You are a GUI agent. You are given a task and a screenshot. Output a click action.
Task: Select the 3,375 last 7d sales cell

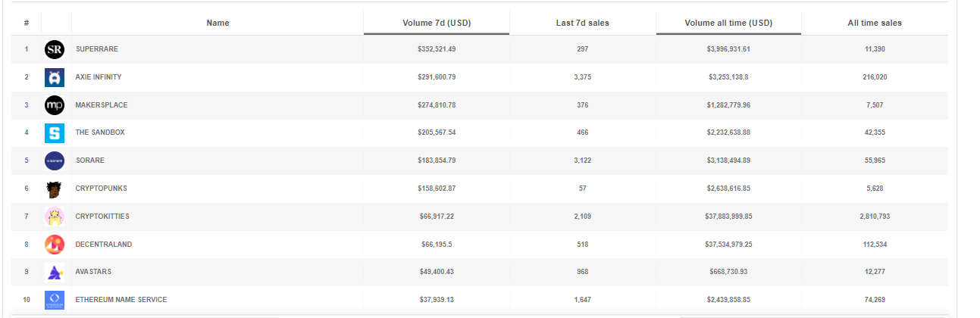(582, 77)
